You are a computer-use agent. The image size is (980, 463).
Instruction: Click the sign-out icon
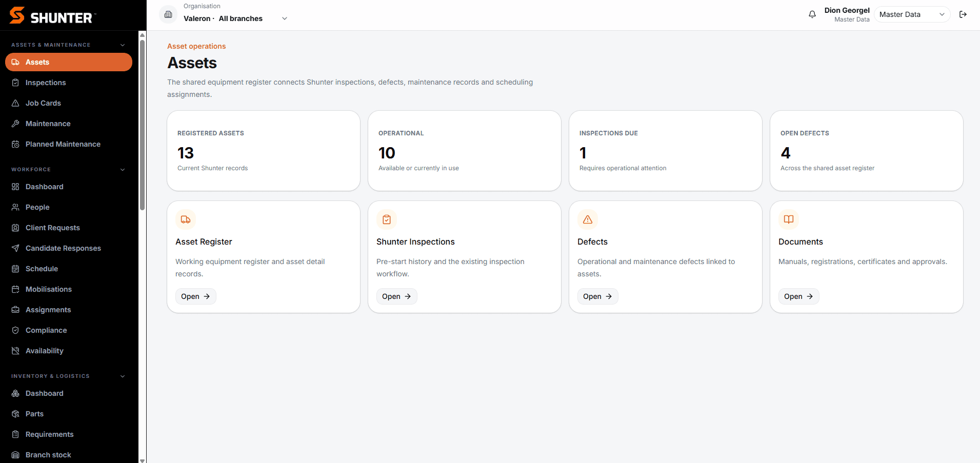click(x=963, y=14)
